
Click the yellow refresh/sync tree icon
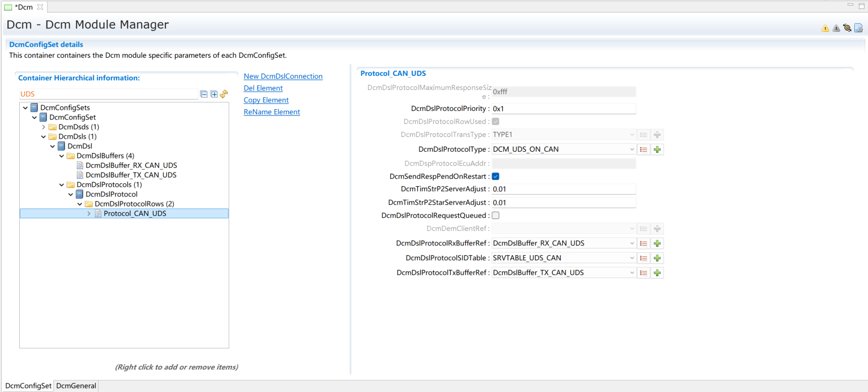(224, 94)
